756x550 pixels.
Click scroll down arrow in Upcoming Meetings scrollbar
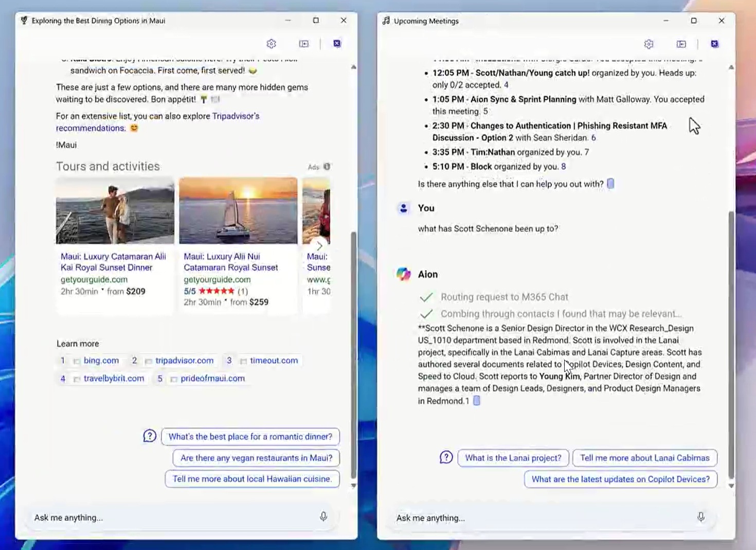tap(731, 486)
